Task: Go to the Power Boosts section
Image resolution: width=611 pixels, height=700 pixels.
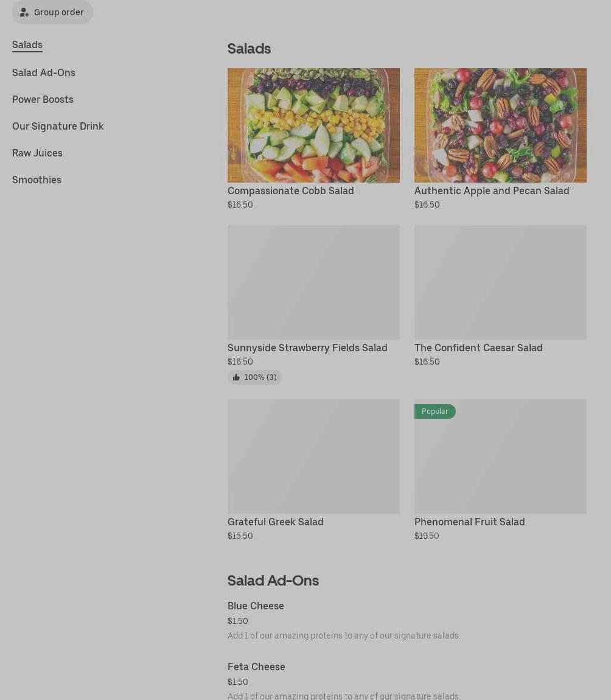Action: tap(43, 100)
